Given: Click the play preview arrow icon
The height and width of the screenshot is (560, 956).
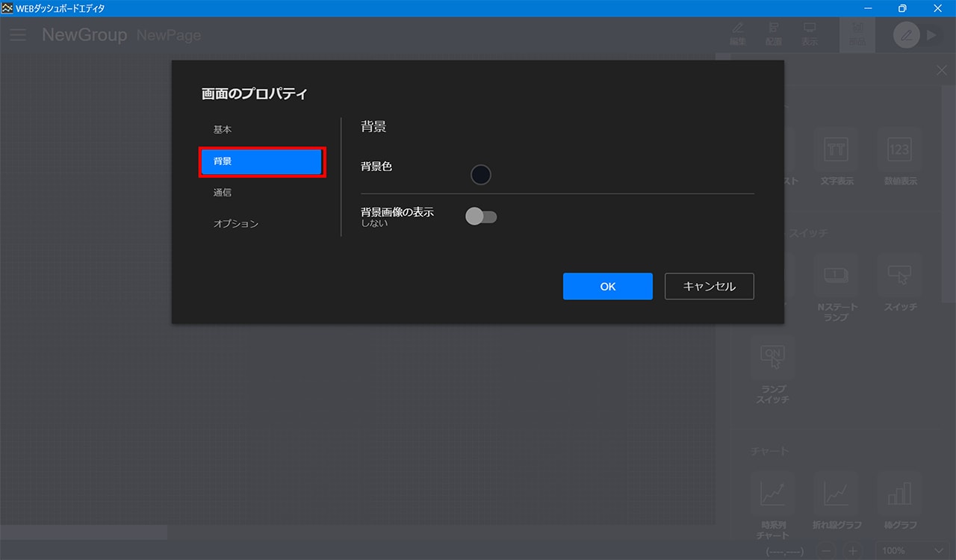Looking at the screenshot, I should click(931, 35).
